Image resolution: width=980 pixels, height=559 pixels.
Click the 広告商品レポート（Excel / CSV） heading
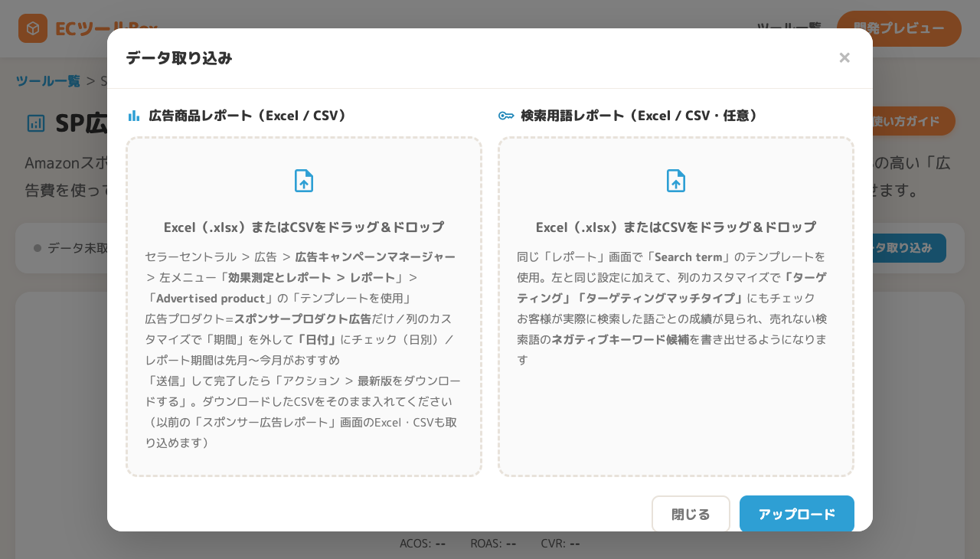[250, 116]
